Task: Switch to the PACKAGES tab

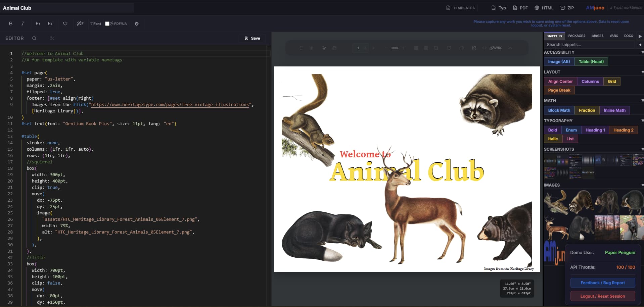Action: coord(577,36)
